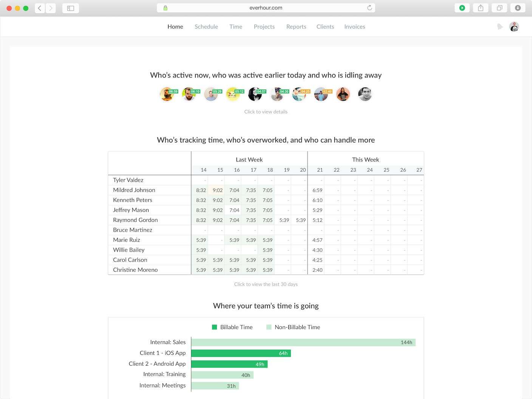Open the Invoices section

tap(354, 26)
